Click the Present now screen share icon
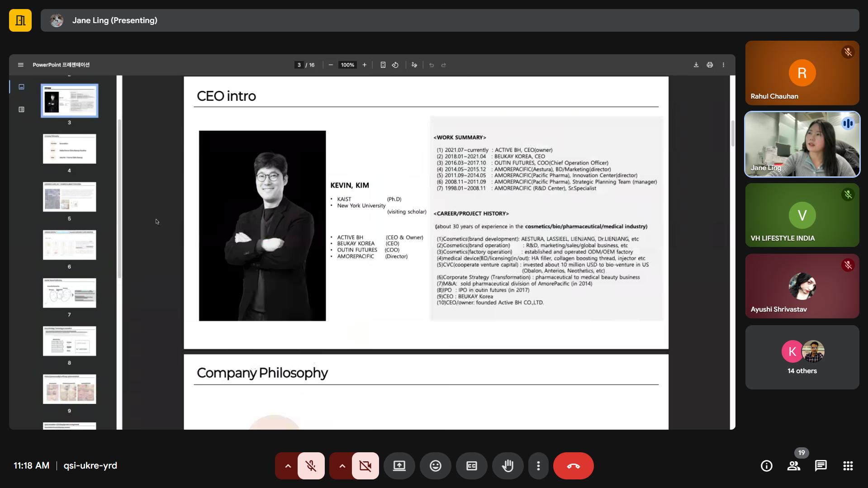868x488 pixels. pos(399,466)
